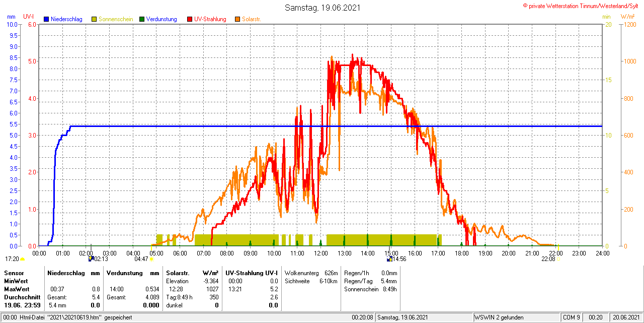644x323 pixels.
Task: Click the Sensor column header in the table
Action: 14,273
